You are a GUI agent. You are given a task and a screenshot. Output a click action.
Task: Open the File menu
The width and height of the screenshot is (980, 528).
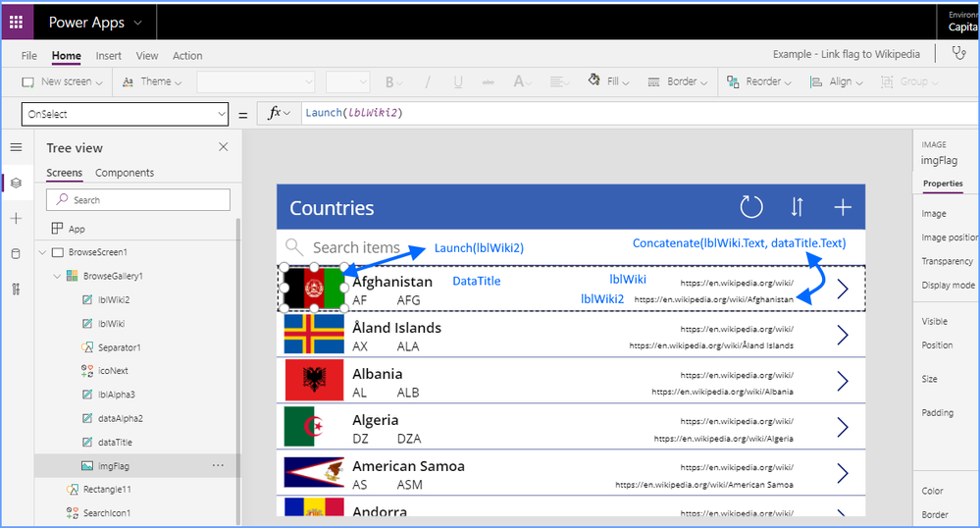[28, 56]
